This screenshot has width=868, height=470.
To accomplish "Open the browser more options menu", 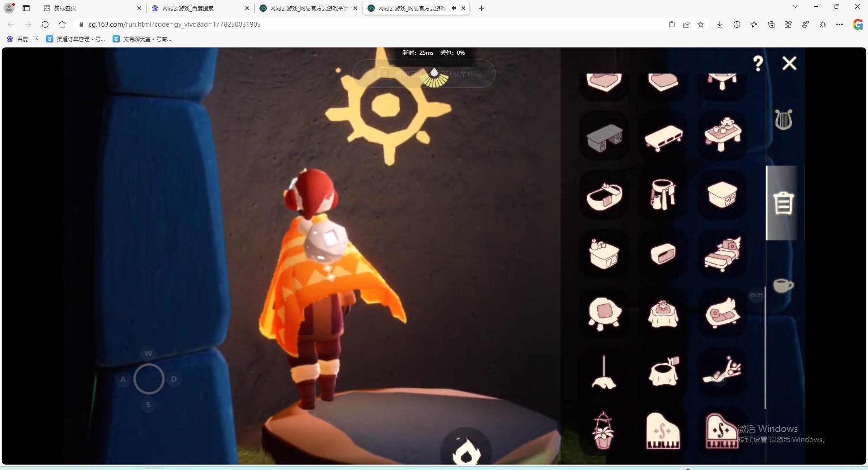I will pyautogui.click(x=840, y=24).
